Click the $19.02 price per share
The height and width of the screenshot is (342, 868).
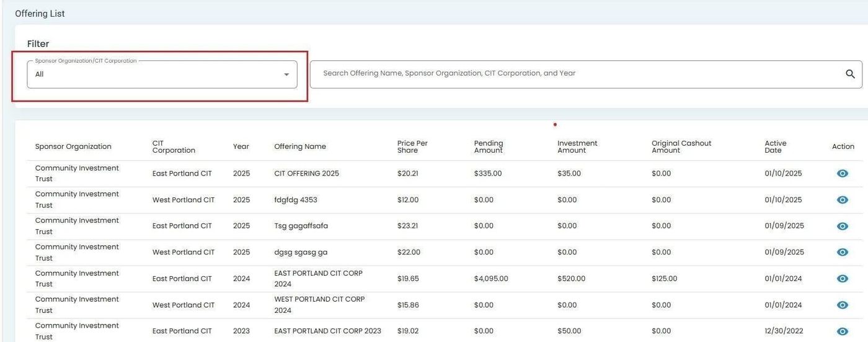[408, 331]
